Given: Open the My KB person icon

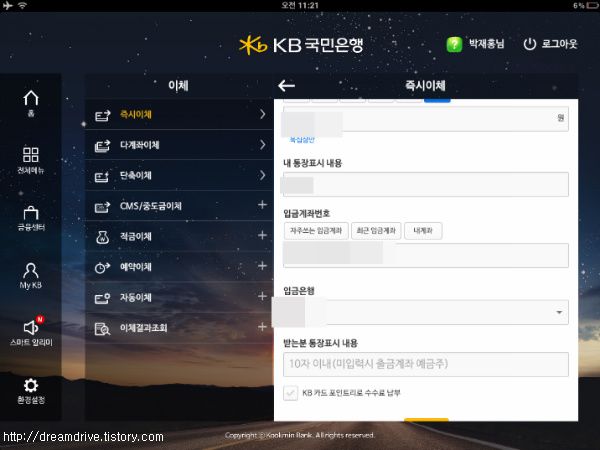Looking at the screenshot, I should point(31,270).
